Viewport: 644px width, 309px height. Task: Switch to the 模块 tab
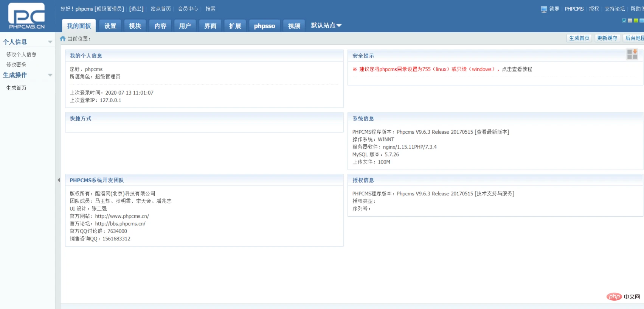[x=135, y=26]
